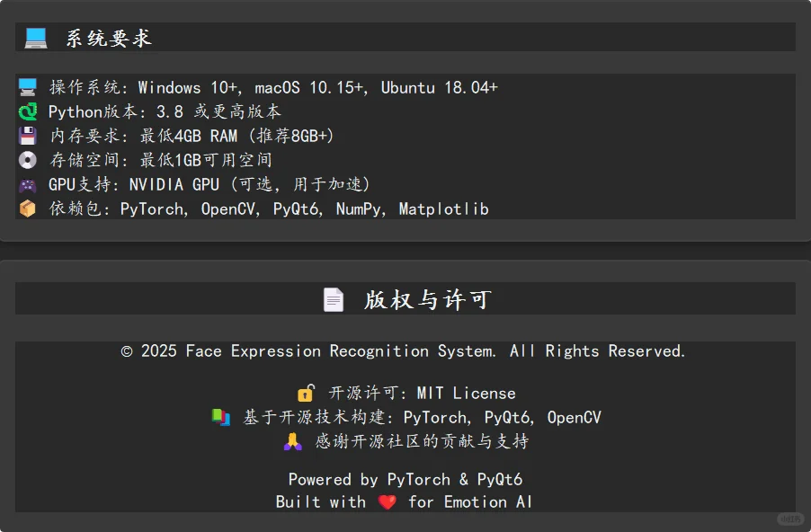The width and height of the screenshot is (811, 532).
Task: Click the document icon in the 版权与许可 header
Action: [334, 298]
